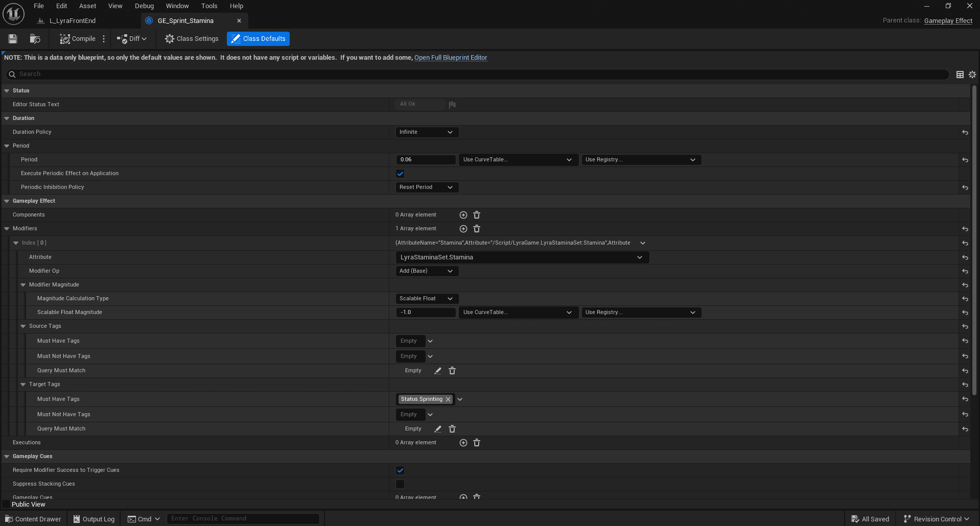Edit Target Tags Query Must Match
This screenshot has height=526, width=980.
tap(438, 429)
